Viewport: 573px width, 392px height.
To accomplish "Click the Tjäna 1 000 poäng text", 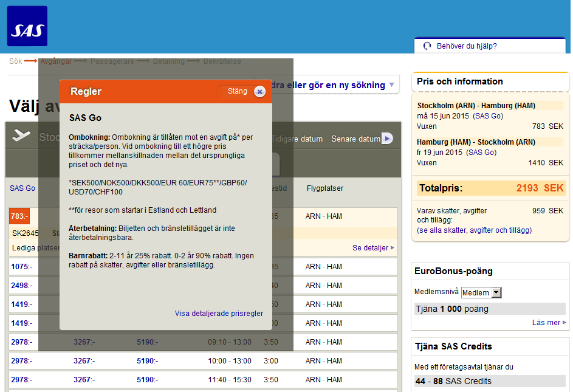I will click(451, 309).
